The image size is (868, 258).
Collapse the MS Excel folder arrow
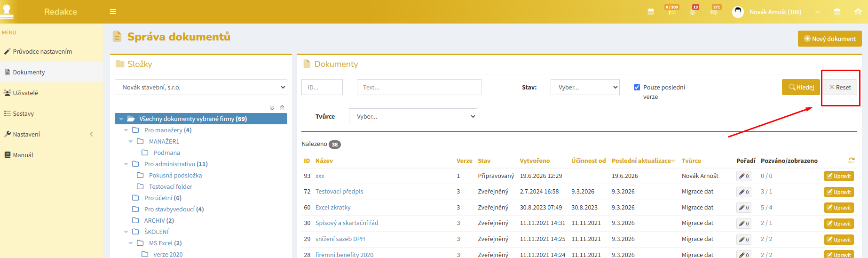click(131, 243)
